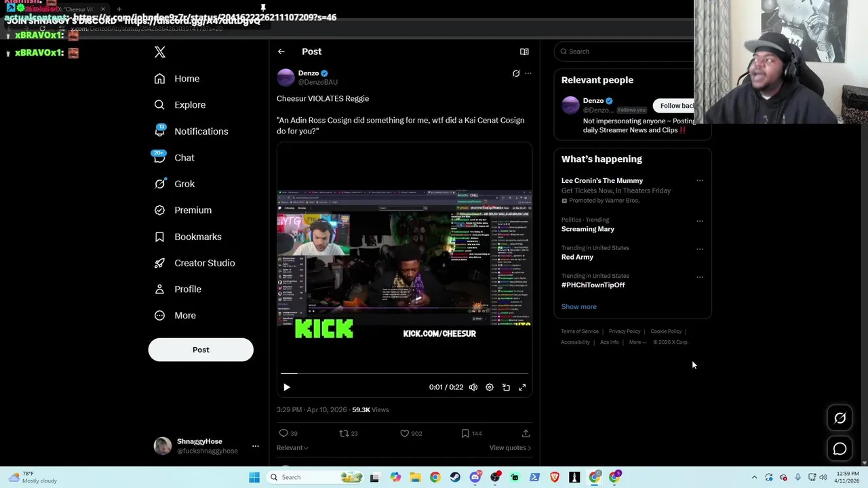The image size is (868, 488).
Task: Open Denzo's name in Relevant people
Action: pos(593,100)
